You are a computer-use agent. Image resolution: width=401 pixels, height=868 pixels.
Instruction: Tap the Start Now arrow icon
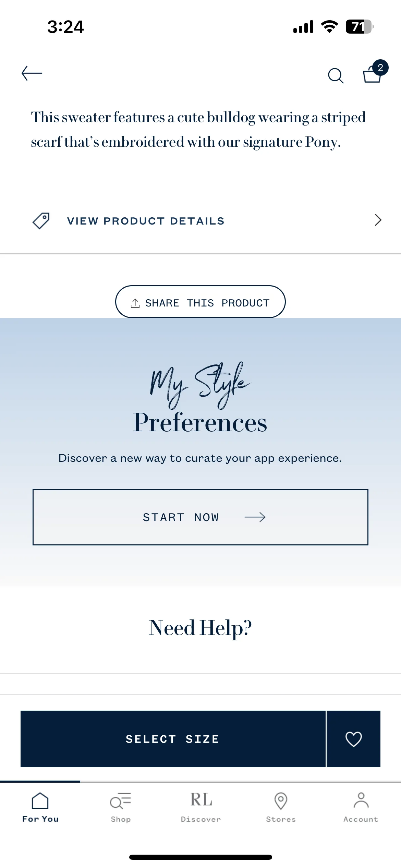click(255, 517)
